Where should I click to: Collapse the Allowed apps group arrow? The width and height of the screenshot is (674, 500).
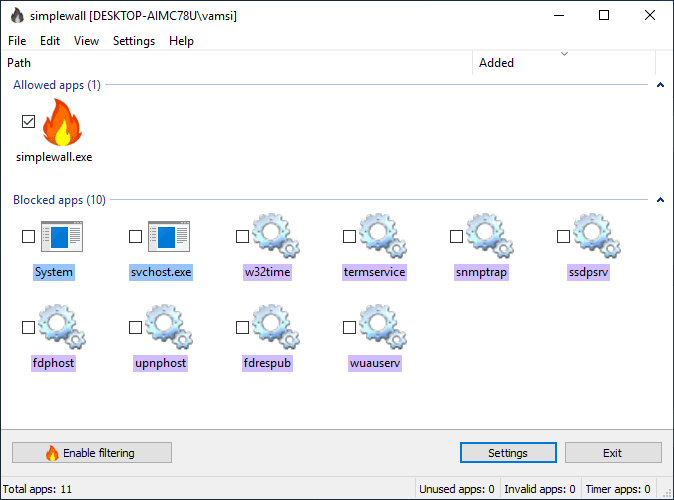[661, 85]
